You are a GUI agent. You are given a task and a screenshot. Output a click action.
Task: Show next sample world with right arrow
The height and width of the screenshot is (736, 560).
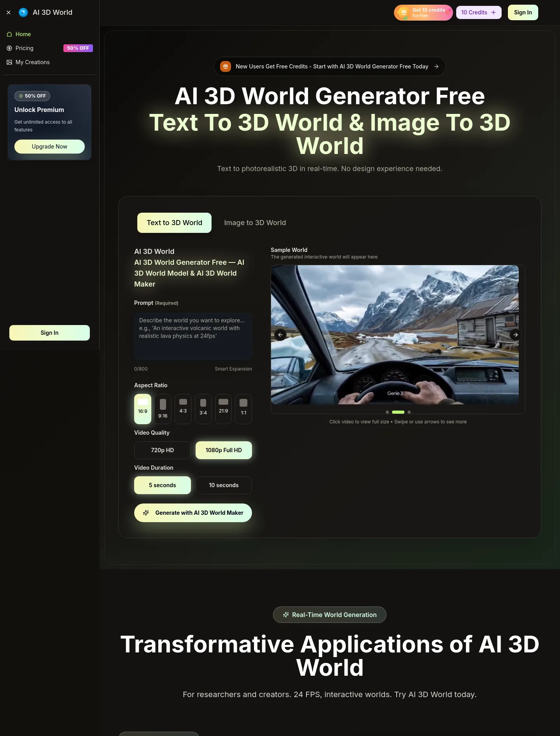(516, 335)
